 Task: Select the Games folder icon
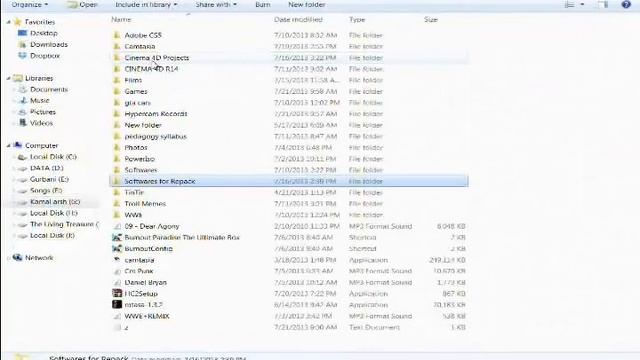(117, 91)
